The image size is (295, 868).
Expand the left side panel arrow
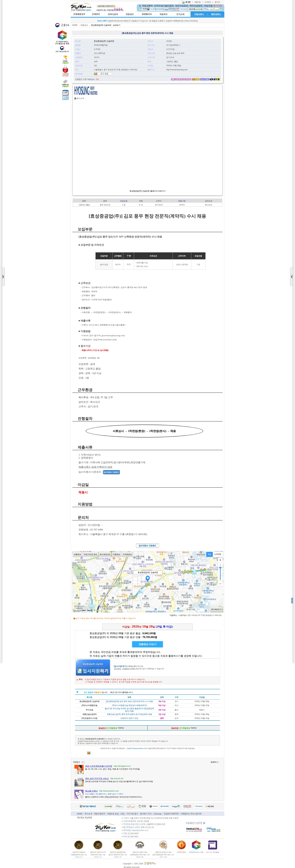point(3,277)
